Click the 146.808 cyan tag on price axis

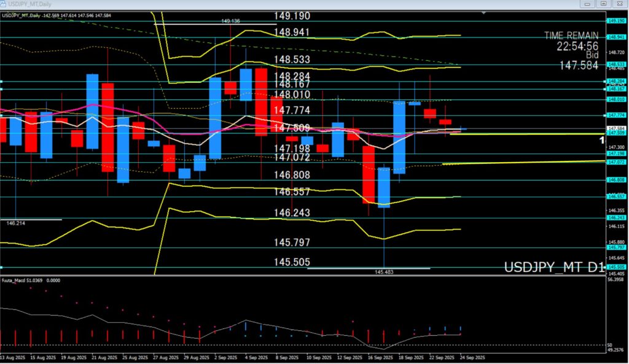click(616, 180)
